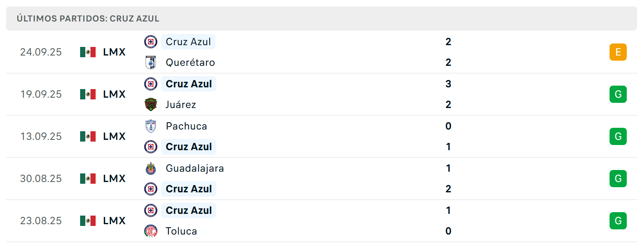The width and height of the screenshot is (644, 247).
Task: Click the Guadalajara team crest icon
Action: tap(151, 168)
